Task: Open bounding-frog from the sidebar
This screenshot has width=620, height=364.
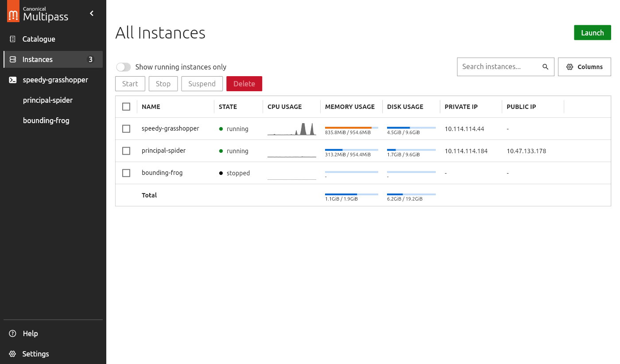Action: click(x=46, y=120)
